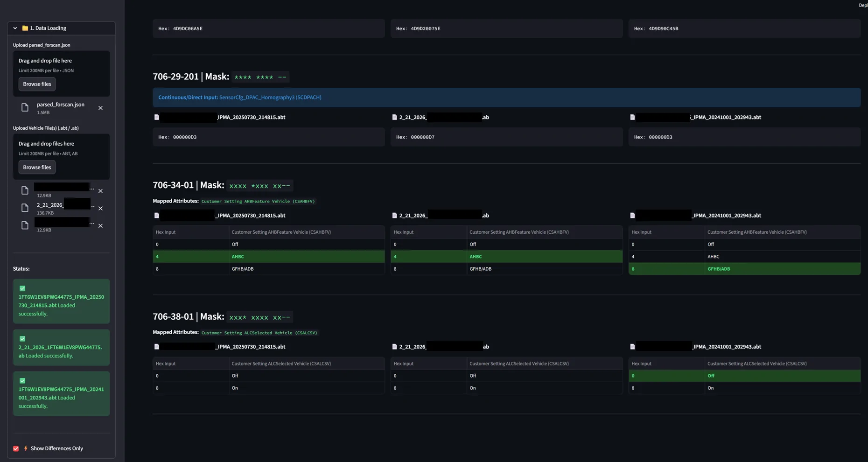Click the file icon beside IPMA_20241001_202943.abt heading
The height and width of the screenshot is (462, 868).
(633, 117)
